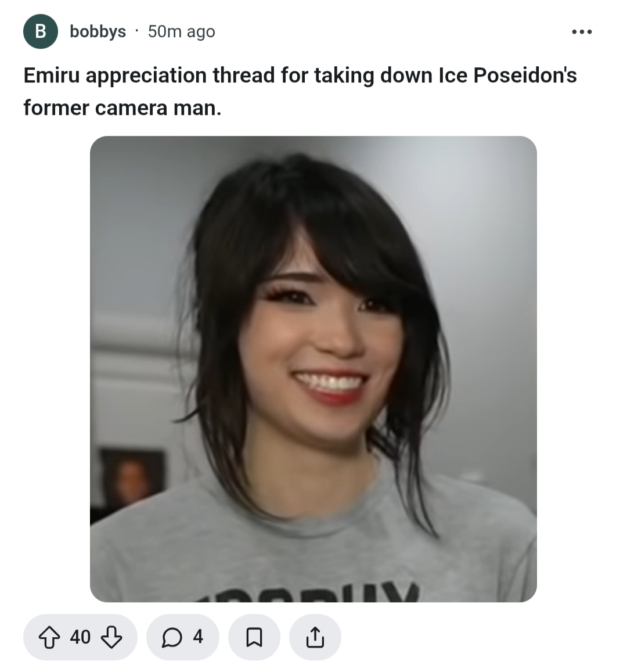Click the 50m ago timestamp
627x672 pixels.
(x=182, y=31)
